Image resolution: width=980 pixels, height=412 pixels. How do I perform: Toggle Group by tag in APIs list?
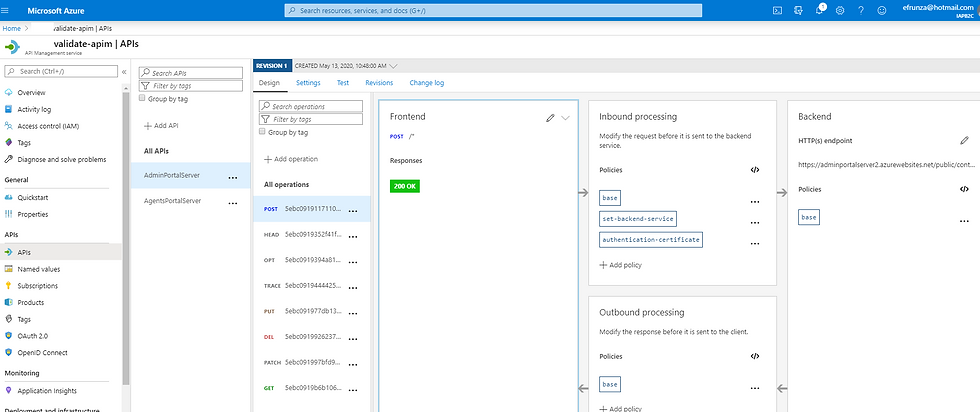coord(142,98)
